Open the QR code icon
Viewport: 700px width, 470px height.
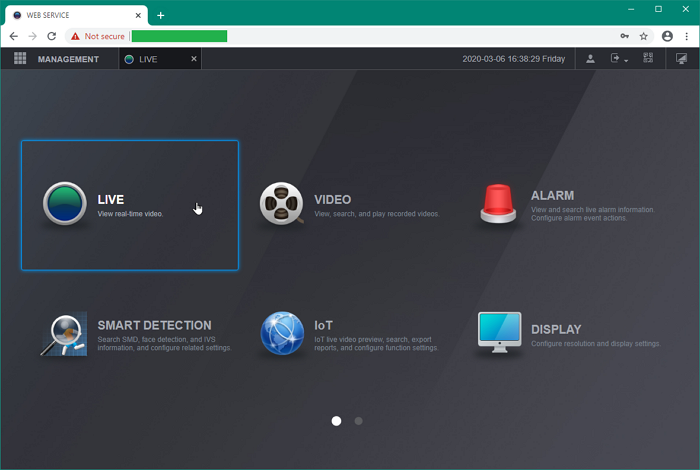click(x=648, y=59)
